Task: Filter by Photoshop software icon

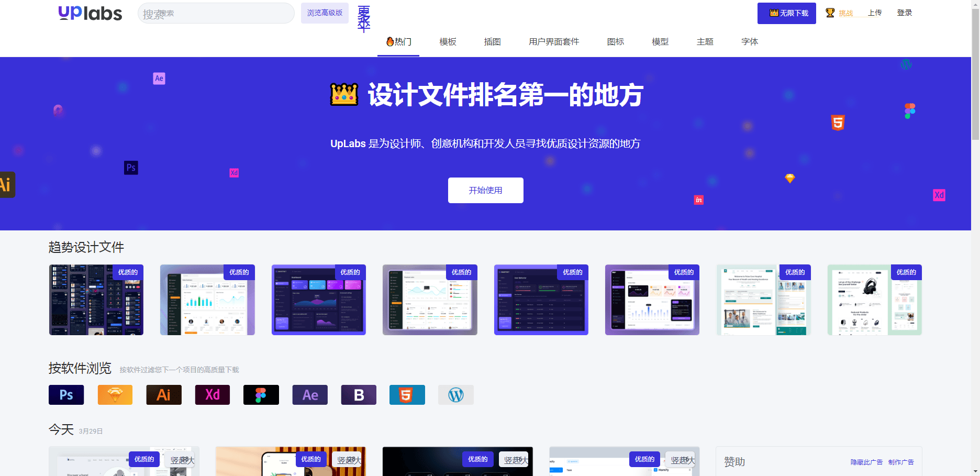Action: 66,395
